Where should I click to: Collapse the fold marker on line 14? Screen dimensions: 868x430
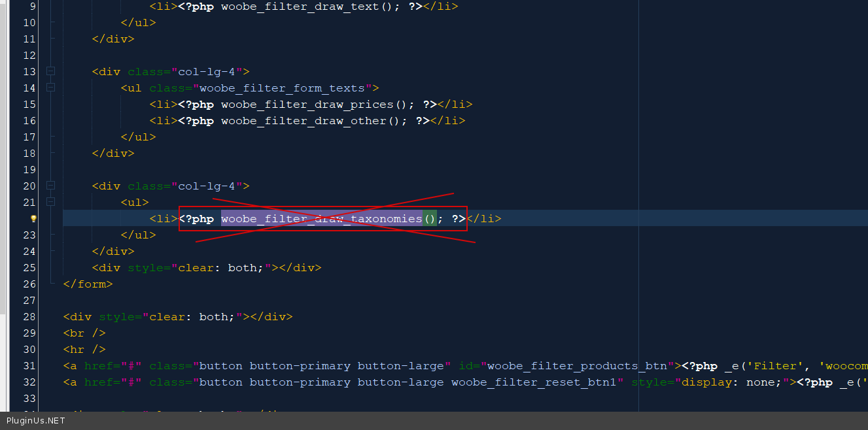click(50, 88)
